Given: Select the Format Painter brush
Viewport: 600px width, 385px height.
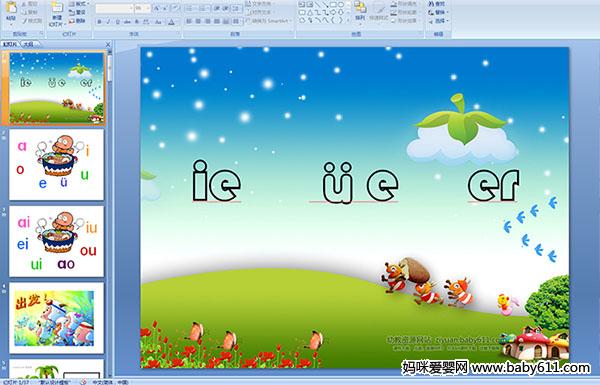Looking at the screenshot, I should [24, 21].
